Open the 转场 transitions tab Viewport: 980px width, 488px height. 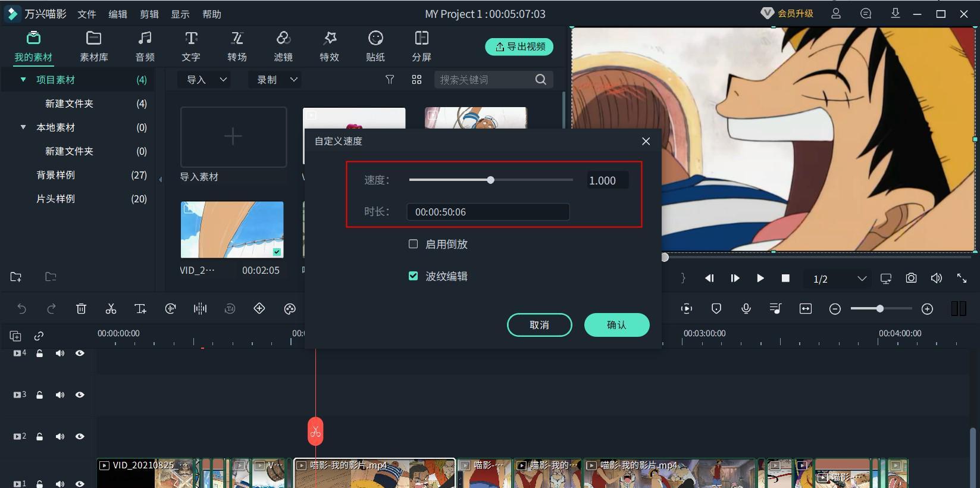point(237,46)
